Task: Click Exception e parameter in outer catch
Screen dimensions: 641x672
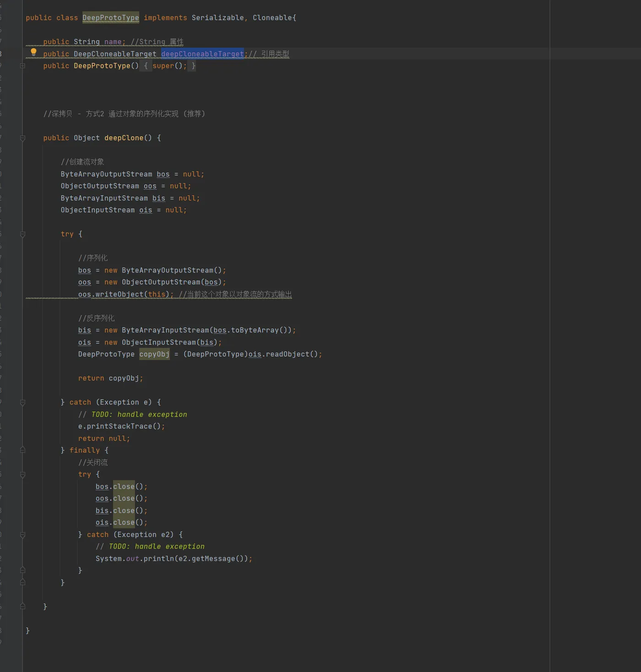Action: (124, 402)
